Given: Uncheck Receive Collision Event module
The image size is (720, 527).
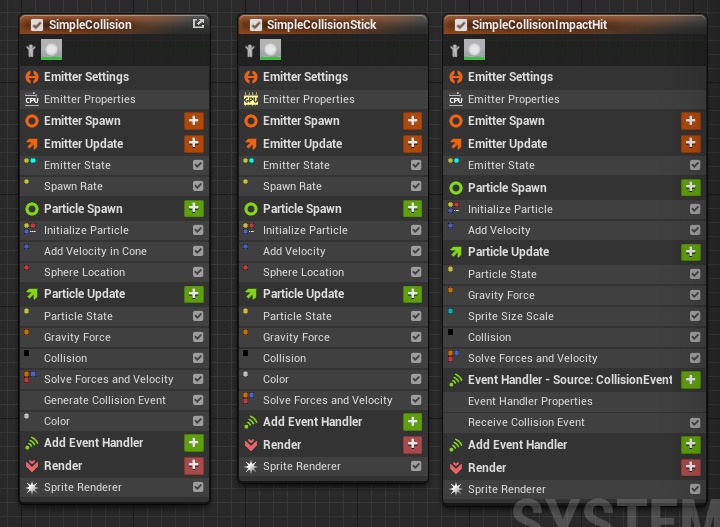Looking at the screenshot, I should (695, 422).
